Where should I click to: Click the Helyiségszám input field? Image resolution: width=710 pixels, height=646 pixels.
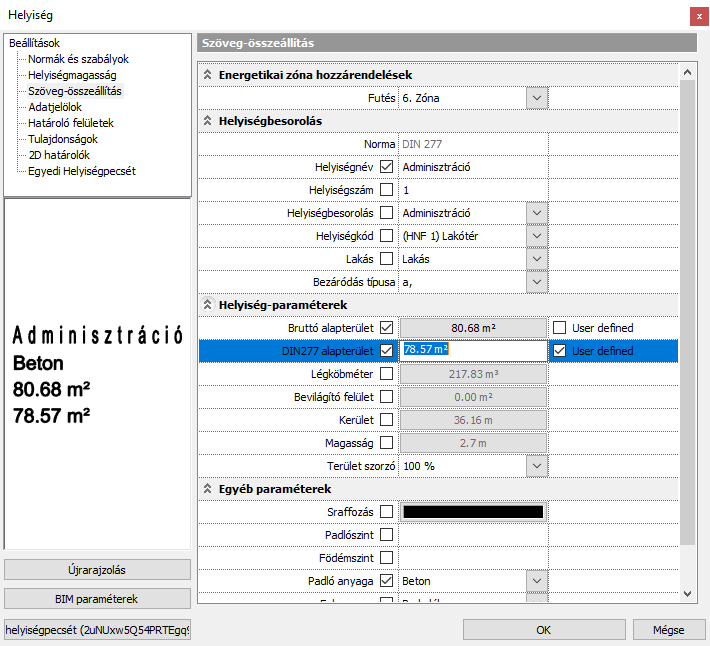pyautogui.click(x=473, y=190)
